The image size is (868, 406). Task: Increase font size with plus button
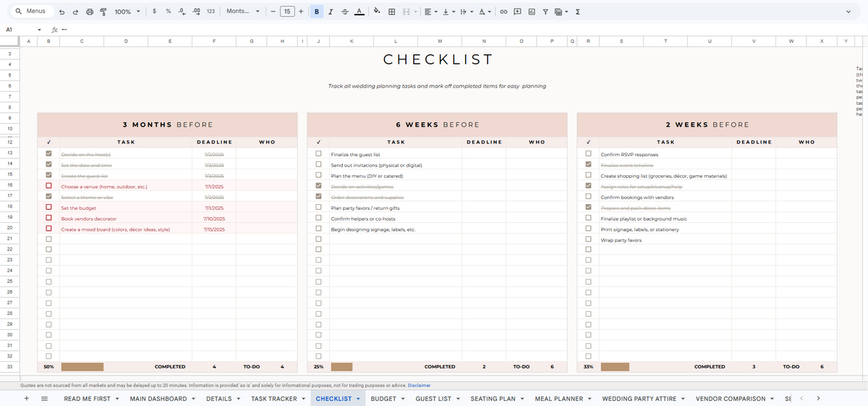(x=301, y=12)
